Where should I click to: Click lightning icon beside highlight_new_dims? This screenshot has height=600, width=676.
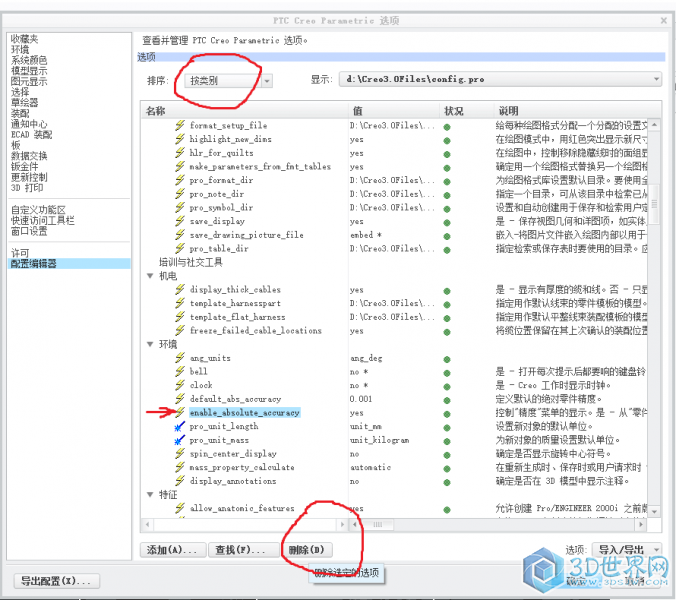180,139
